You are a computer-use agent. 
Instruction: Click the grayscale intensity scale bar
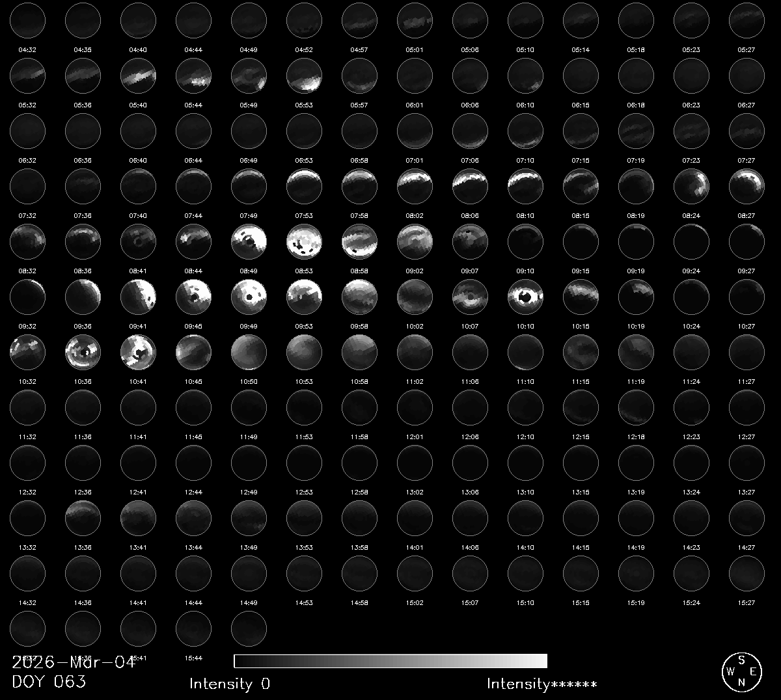click(x=390, y=661)
